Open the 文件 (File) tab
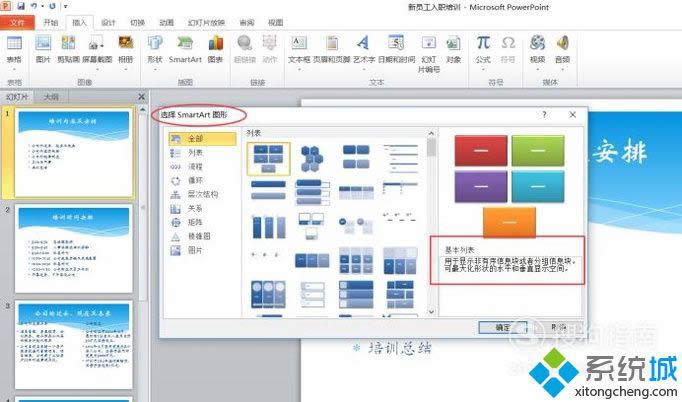Screen dimensions: 682x402 click(x=17, y=23)
